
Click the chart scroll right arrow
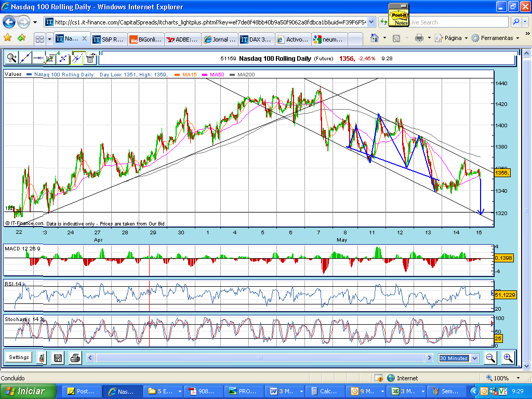tap(430, 357)
